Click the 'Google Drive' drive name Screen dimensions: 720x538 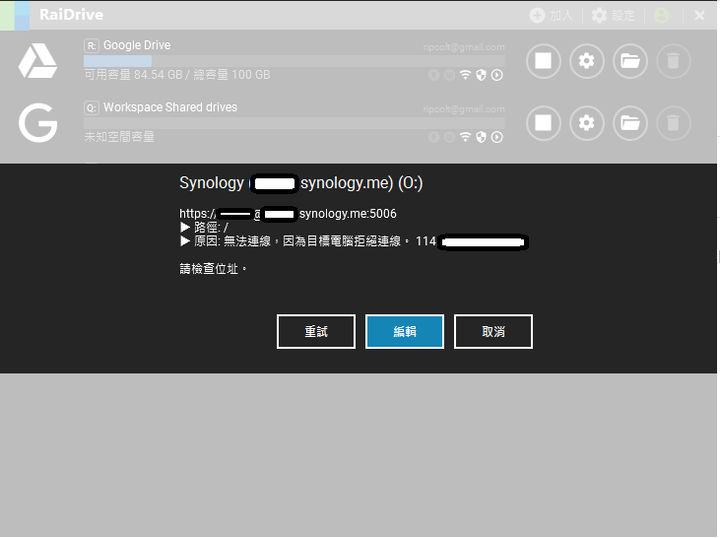[137, 45]
